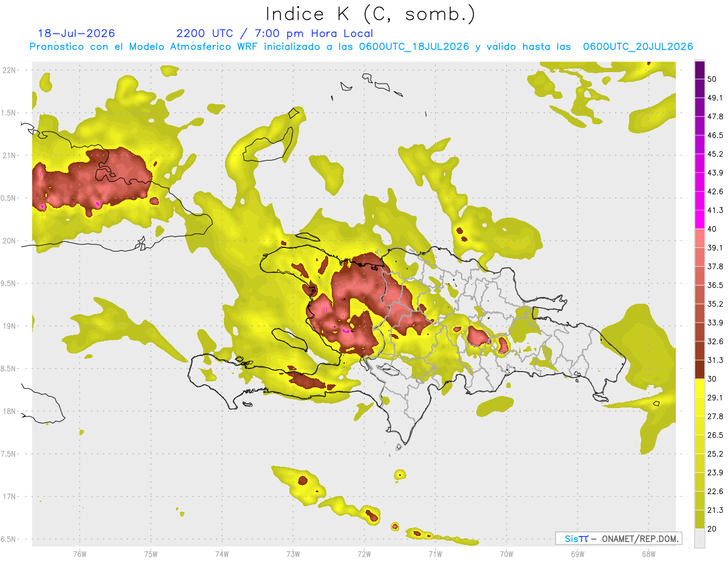Click the title "Indice K (C, somb.)"
728x562 pixels.
coord(371,14)
